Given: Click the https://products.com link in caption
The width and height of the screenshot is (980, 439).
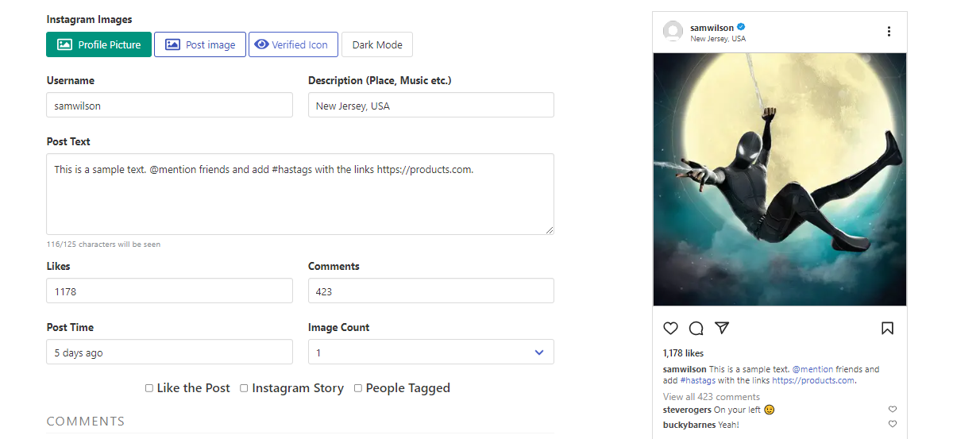Looking at the screenshot, I should [813, 380].
